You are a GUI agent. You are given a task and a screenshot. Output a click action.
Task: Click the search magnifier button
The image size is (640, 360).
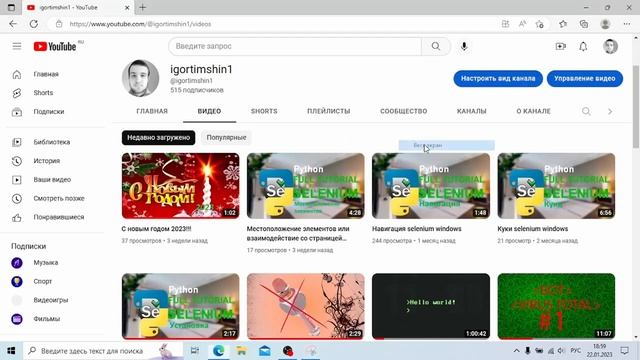[436, 46]
